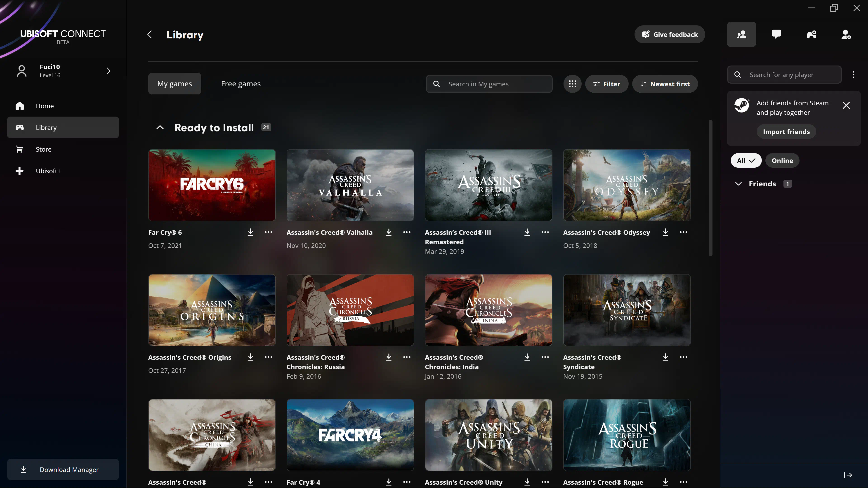Open more options for Assassin's Creed Valhalla
The image size is (868, 488).
(x=407, y=232)
